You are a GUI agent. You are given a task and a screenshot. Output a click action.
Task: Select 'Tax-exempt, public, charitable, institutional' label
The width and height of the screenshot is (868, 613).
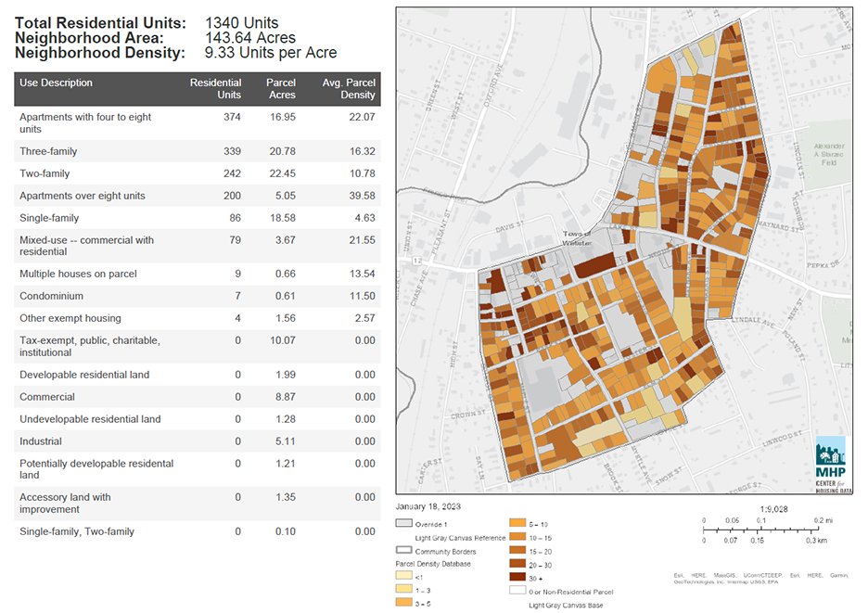click(90, 346)
